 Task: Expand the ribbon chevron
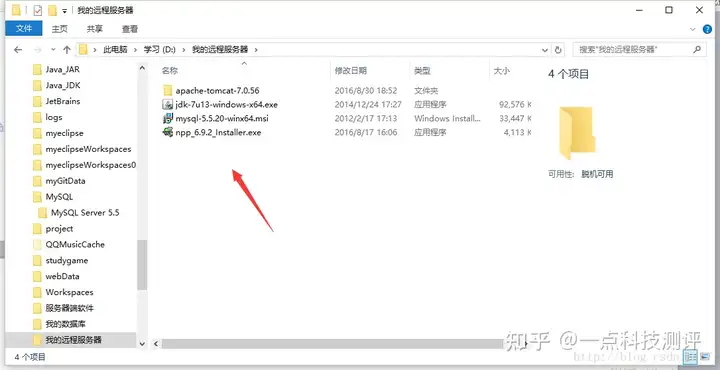click(693, 29)
